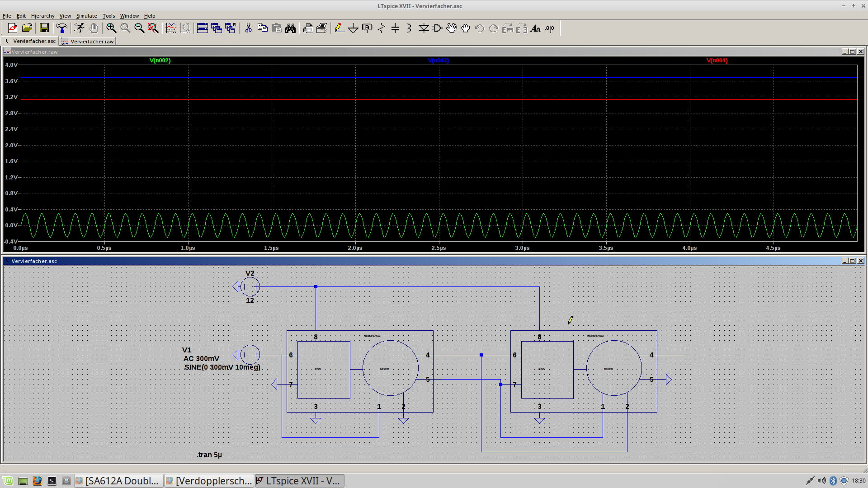Viewport: 868px width, 488px height.
Task: Select the V(n002) trace label
Action: tap(160, 61)
